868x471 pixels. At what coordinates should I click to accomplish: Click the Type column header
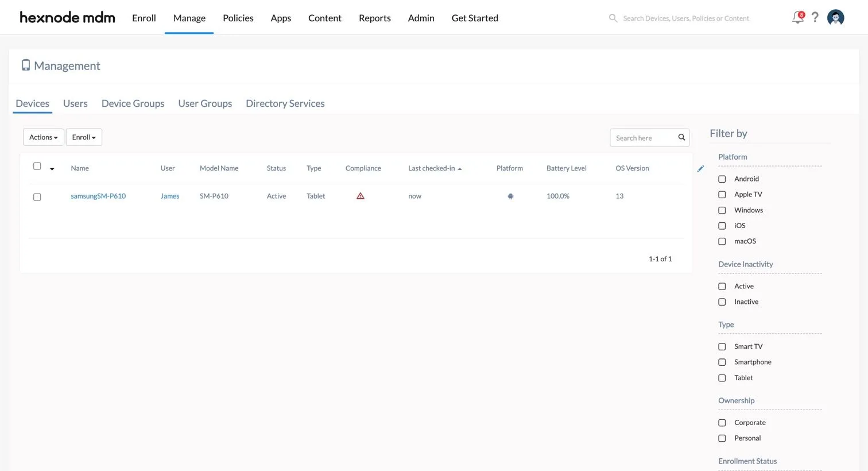point(314,168)
